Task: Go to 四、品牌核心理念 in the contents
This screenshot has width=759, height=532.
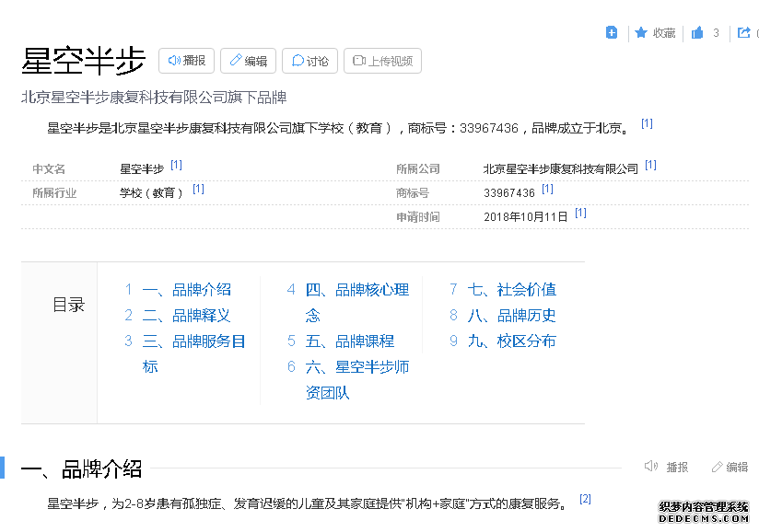Action: [x=357, y=303]
